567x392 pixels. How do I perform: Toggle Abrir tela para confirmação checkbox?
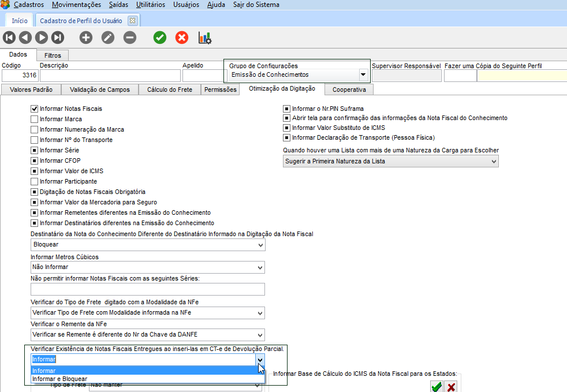tap(286, 118)
